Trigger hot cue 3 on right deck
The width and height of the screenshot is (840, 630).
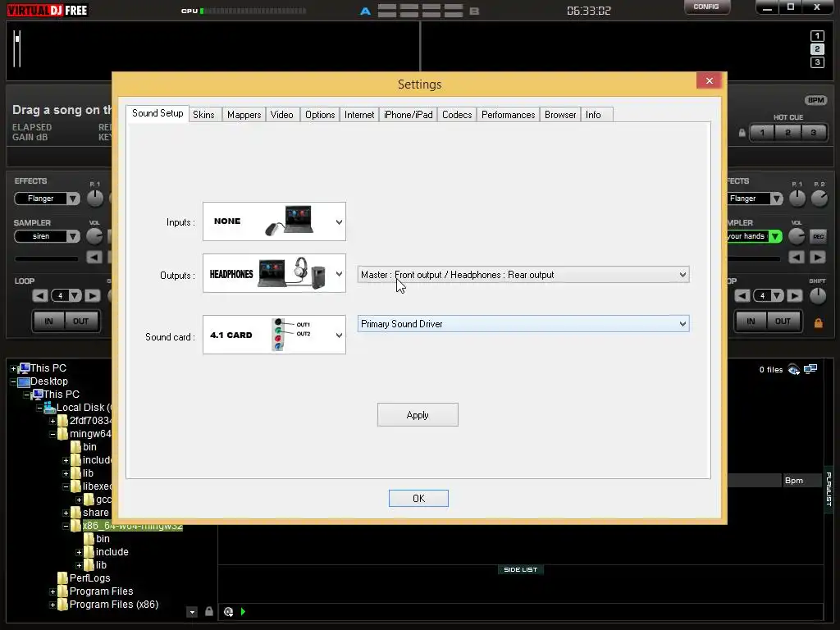coord(813,132)
